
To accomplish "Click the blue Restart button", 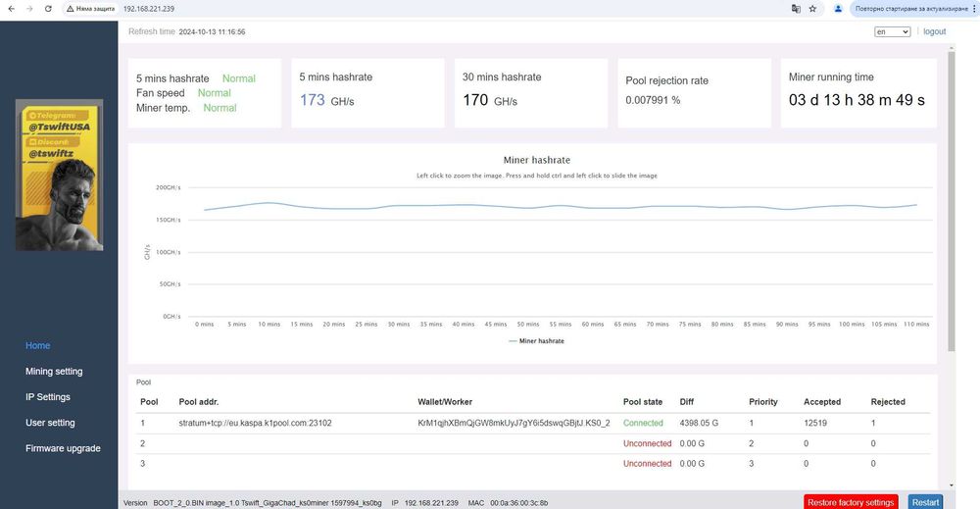I will click(x=925, y=502).
